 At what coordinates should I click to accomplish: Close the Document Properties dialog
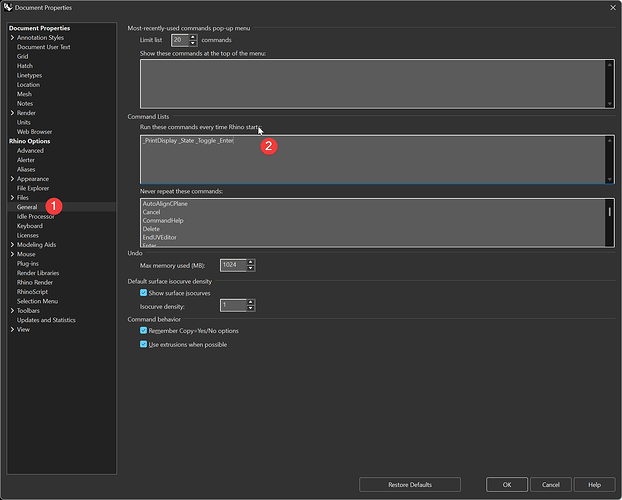click(x=613, y=8)
